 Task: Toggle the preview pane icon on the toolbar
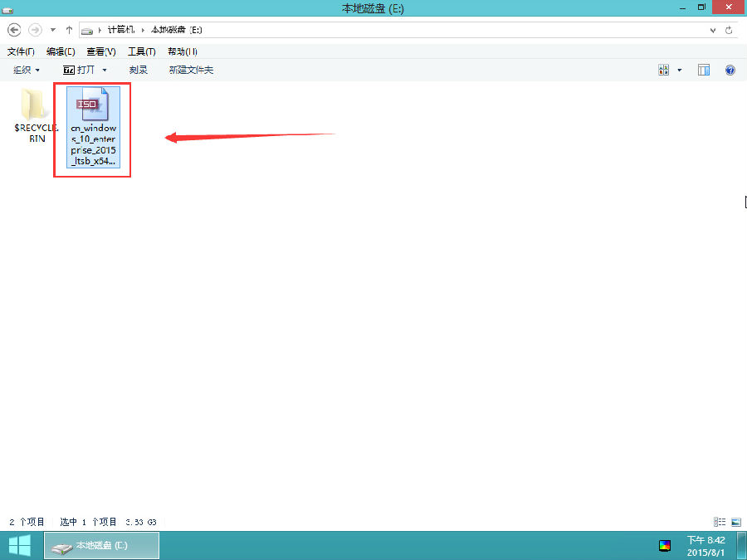tap(703, 70)
